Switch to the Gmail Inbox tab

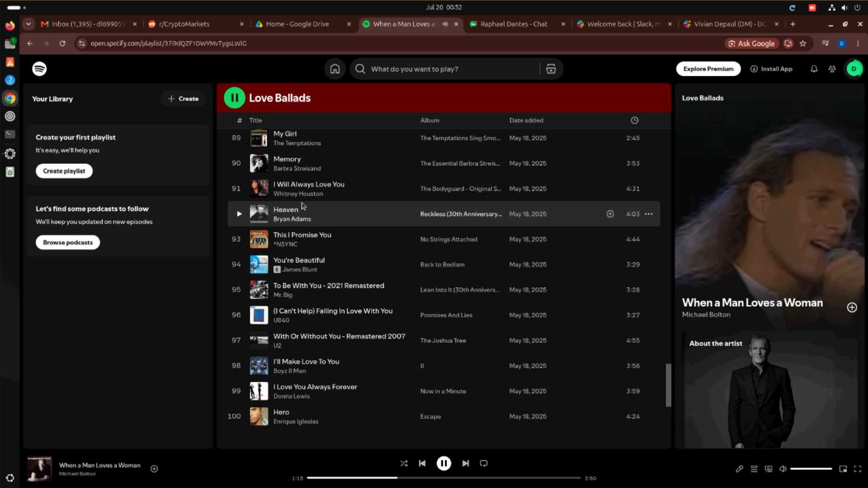point(88,24)
